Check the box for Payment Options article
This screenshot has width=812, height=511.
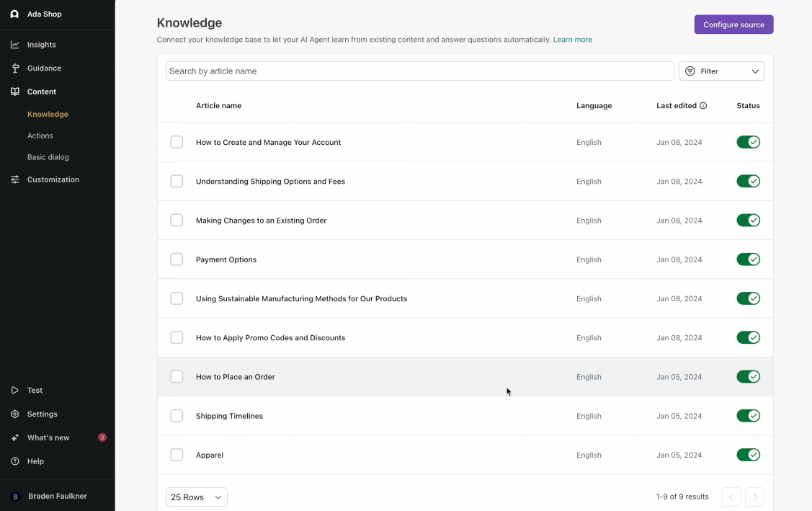tap(177, 259)
